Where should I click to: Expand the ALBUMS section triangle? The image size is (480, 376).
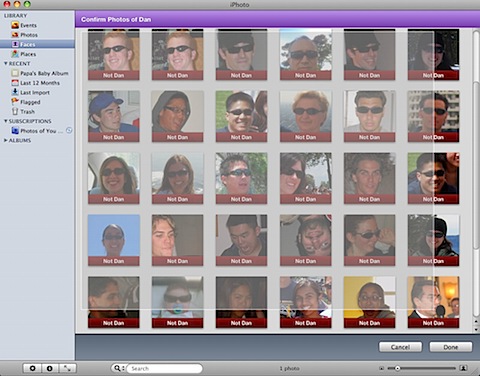[6, 140]
